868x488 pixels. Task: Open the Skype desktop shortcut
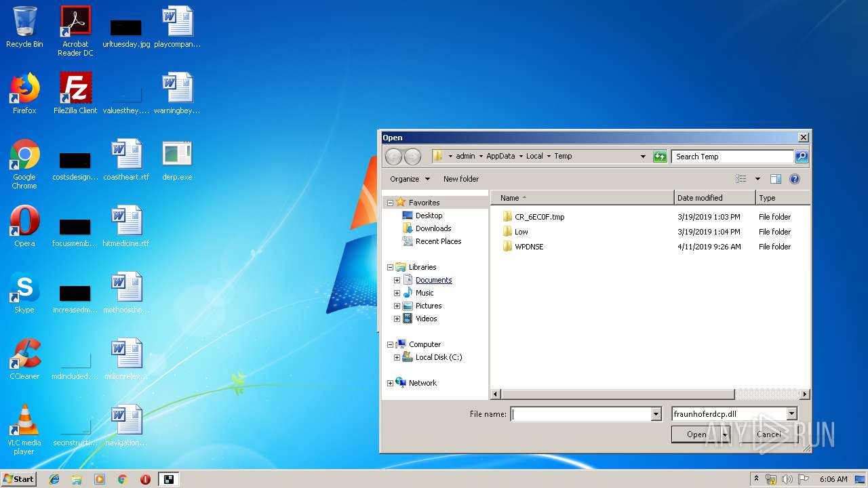pos(24,293)
